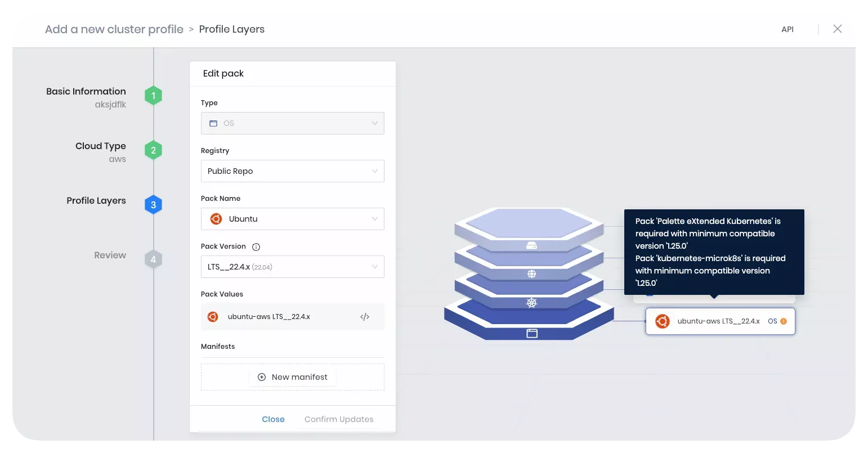
Task: Click the green checkmark hexagon for Basic Information
Action: point(153,95)
